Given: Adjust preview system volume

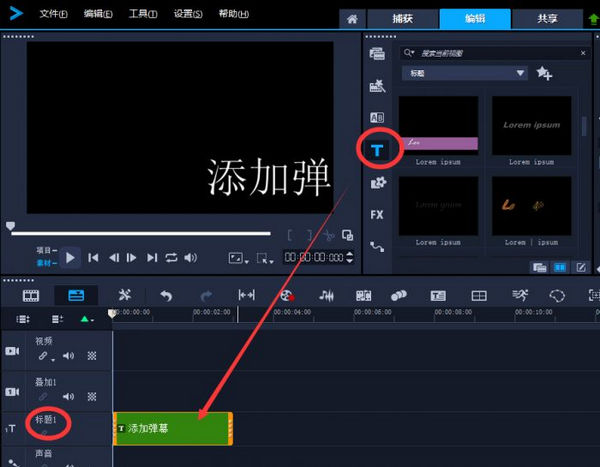Looking at the screenshot, I should point(191,258).
